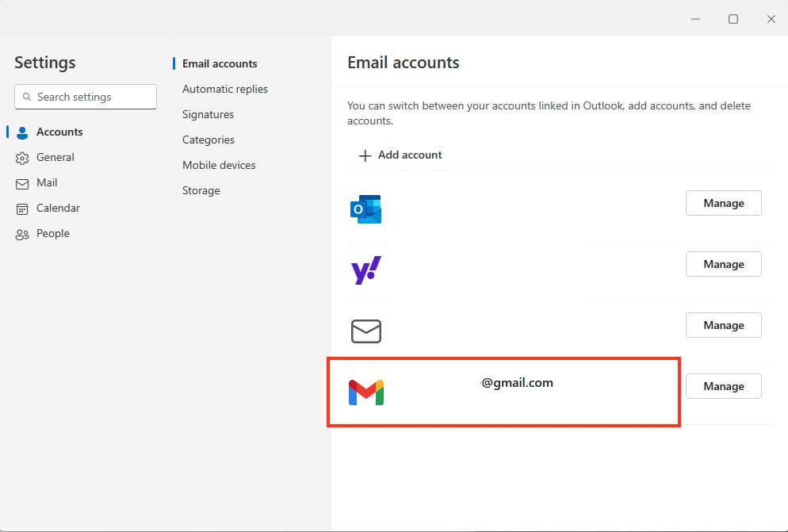The width and height of the screenshot is (788, 532).
Task: Minimize the Settings window
Action: [695, 19]
